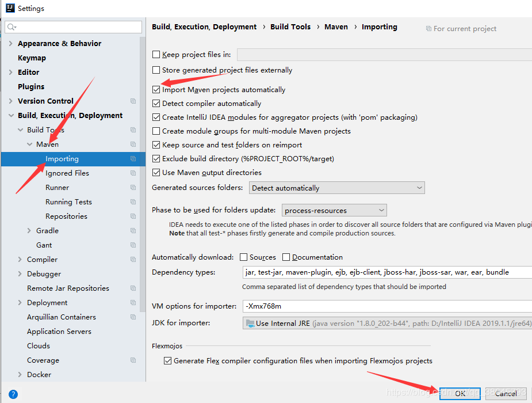Select Clouds in settings tree

[x=39, y=345]
